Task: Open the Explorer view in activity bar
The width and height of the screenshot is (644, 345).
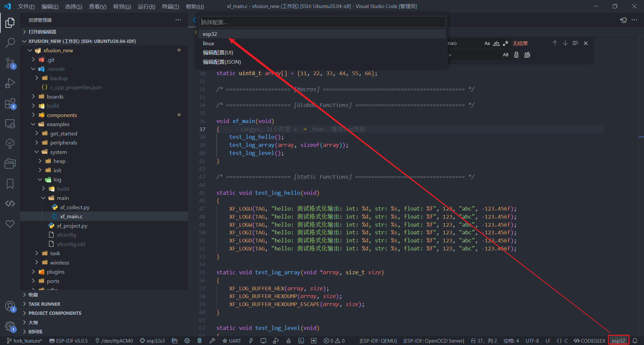Action: click(x=10, y=23)
